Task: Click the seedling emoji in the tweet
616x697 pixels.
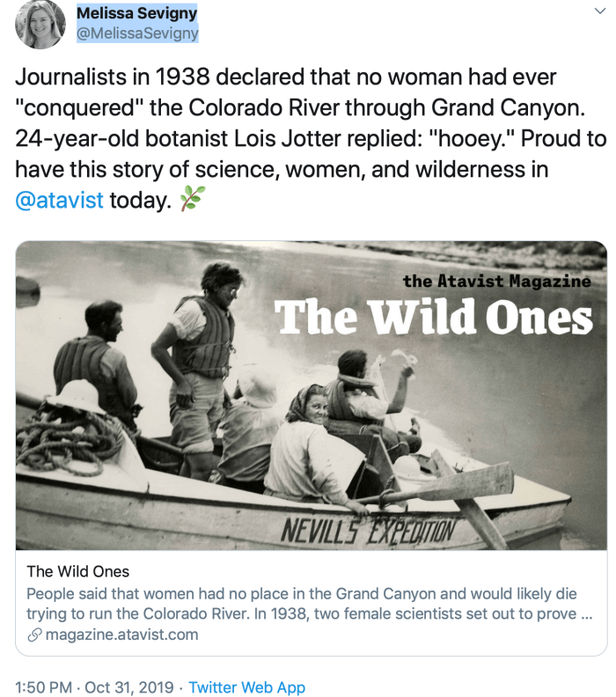Action: pyautogui.click(x=190, y=200)
